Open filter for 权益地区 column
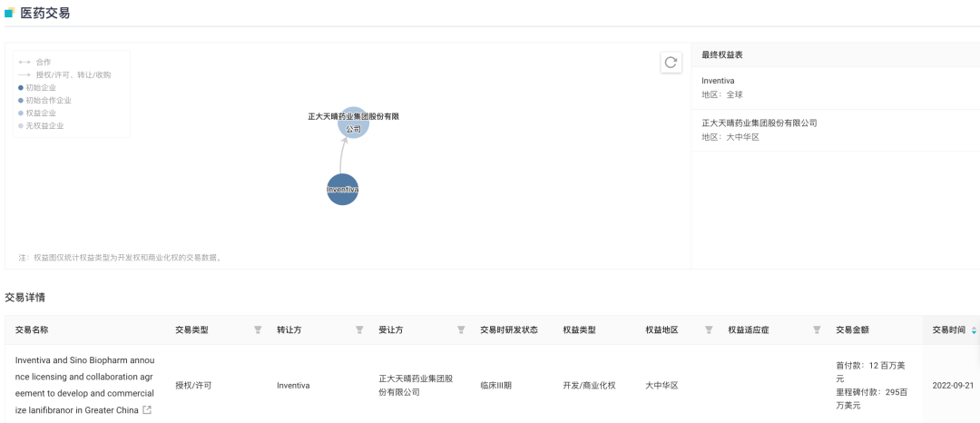980x423 pixels. [709, 330]
